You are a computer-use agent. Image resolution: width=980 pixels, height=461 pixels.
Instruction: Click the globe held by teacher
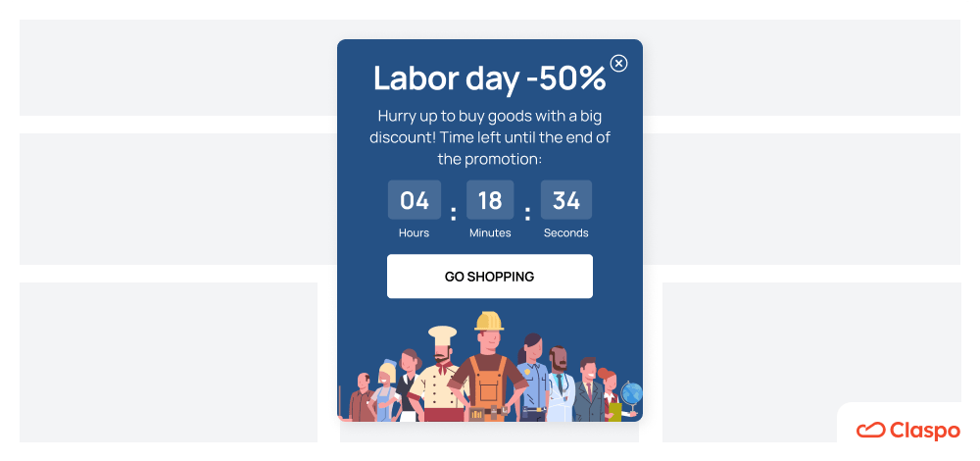(x=631, y=394)
